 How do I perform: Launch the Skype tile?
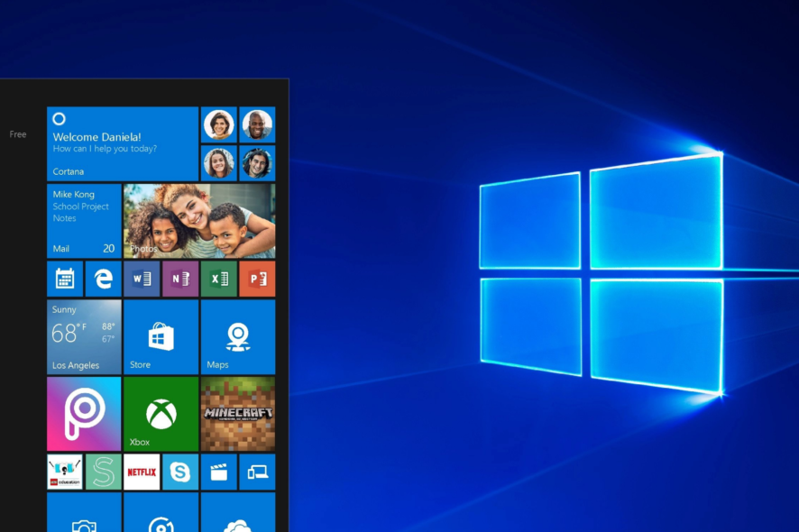[x=180, y=472]
